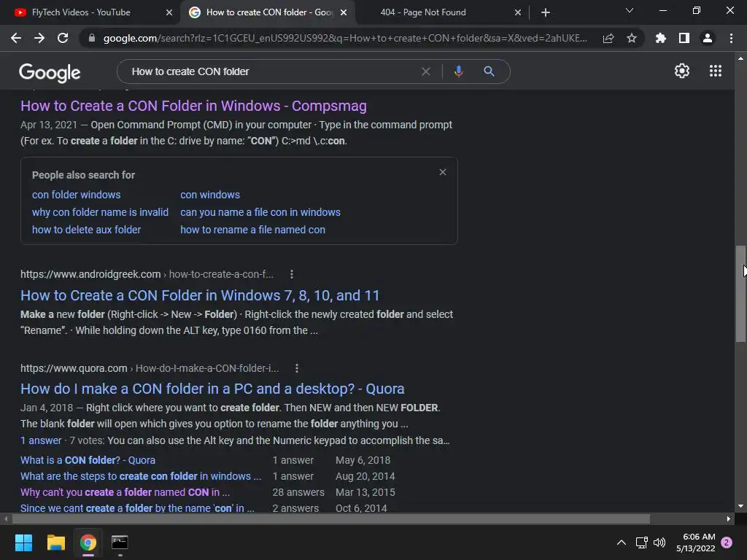
Task: Start voice search with microphone
Action: pyautogui.click(x=458, y=71)
